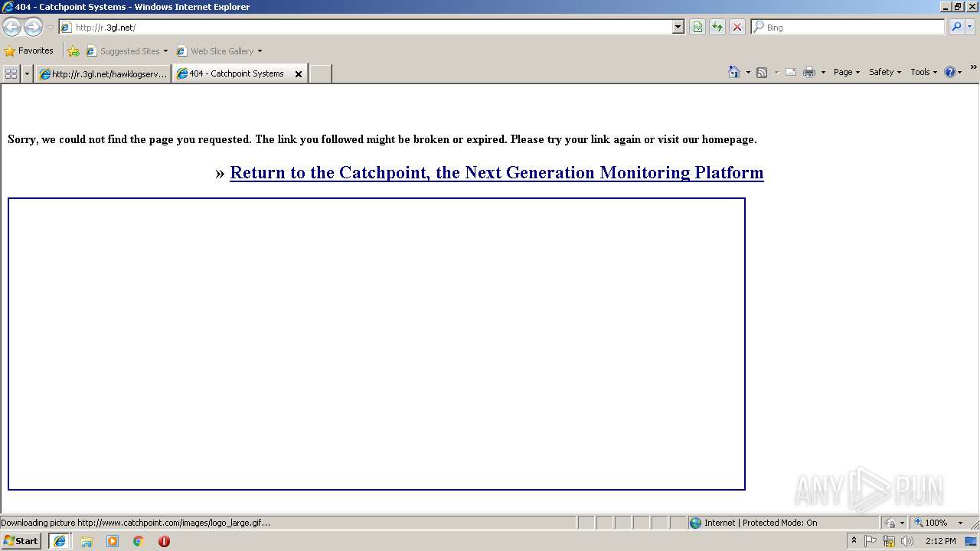Click the Internet Explorer title bar logo

(x=8, y=7)
